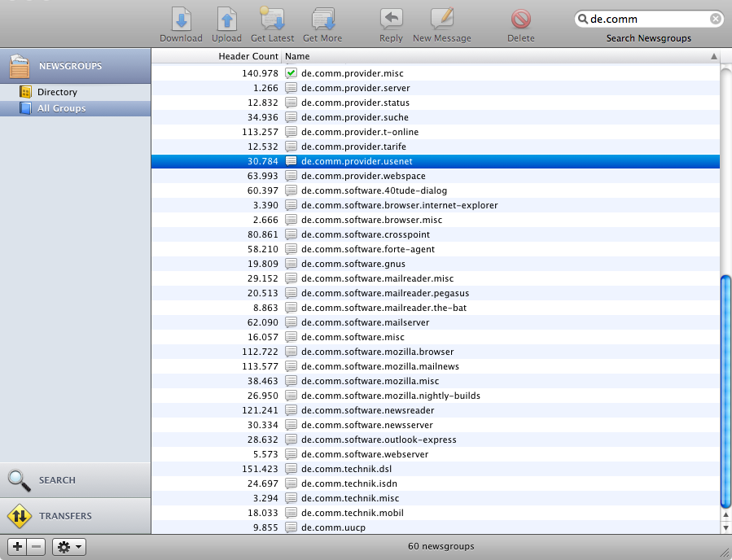Click the minus remove button

(36, 547)
